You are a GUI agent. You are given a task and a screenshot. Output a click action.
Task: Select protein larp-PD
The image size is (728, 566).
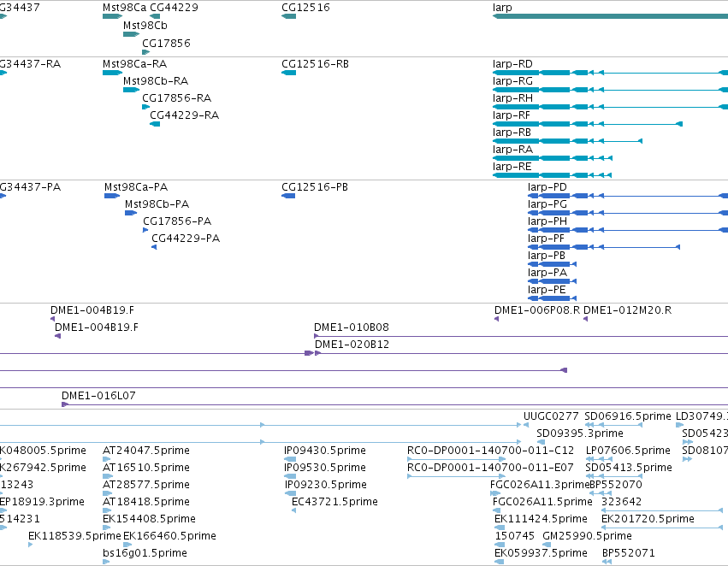(x=547, y=187)
